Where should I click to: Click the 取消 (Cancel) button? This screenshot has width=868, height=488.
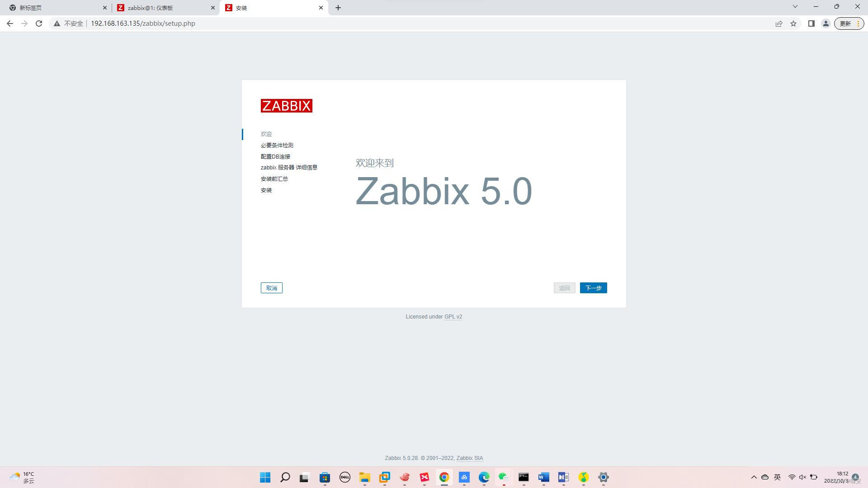(271, 288)
